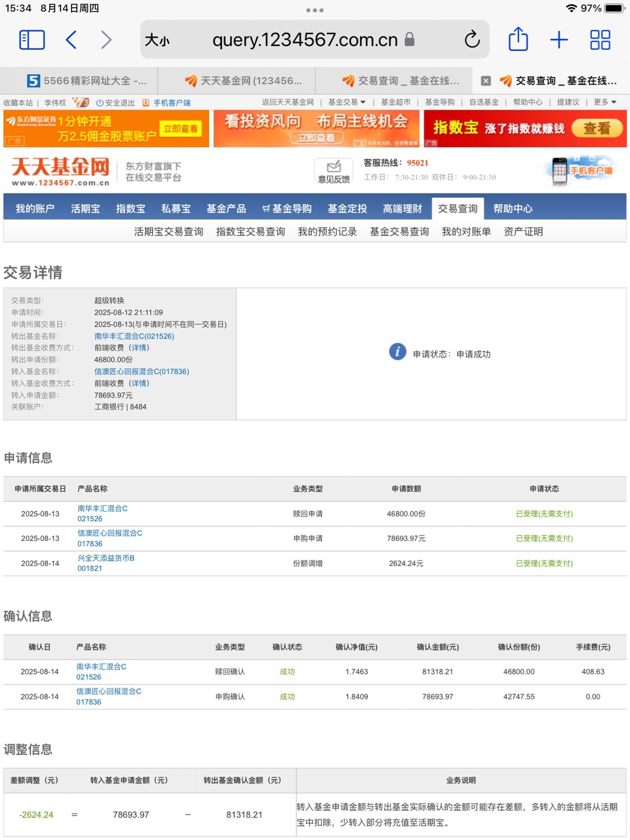This screenshot has width=630, height=840.
Task: Open 基金导购 main menu
Action: click(287, 209)
